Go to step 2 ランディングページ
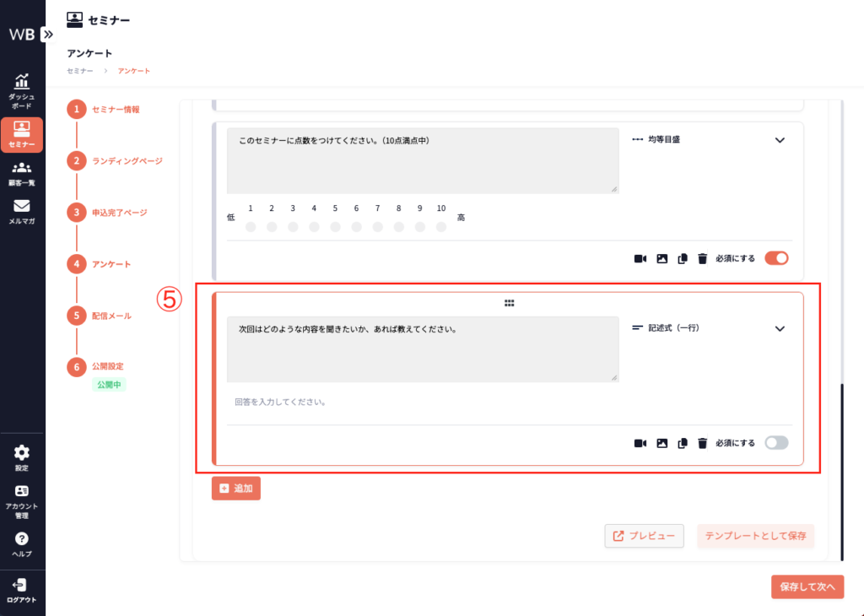The height and width of the screenshot is (616, 864). pyautogui.click(x=127, y=160)
